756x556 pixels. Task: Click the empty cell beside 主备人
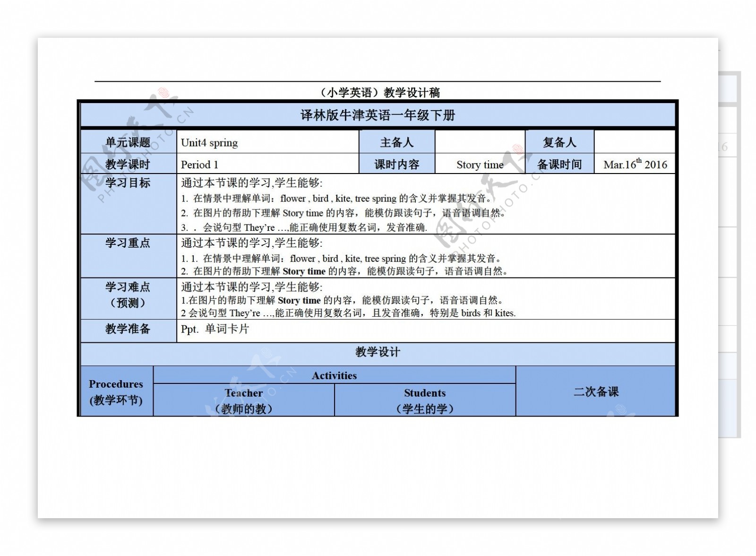pyautogui.click(x=480, y=142)
